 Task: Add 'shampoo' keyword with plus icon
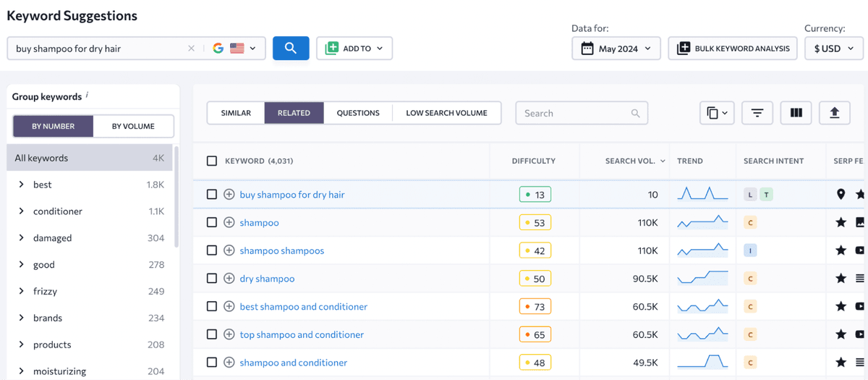(x=229, y=222)
